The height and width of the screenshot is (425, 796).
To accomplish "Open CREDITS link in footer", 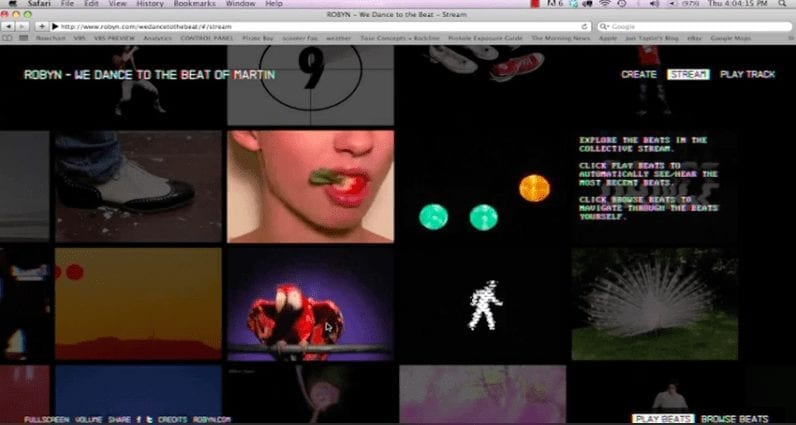I will [173, 420].
